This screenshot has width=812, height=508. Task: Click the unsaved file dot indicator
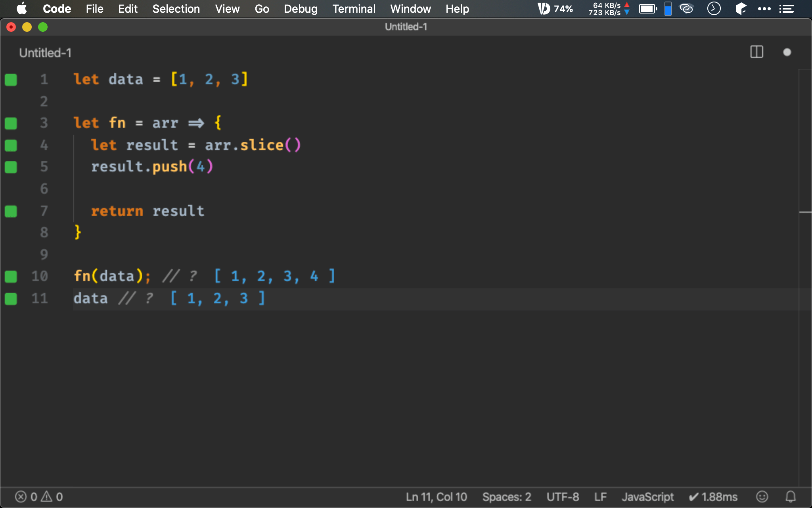coord(787,52)
